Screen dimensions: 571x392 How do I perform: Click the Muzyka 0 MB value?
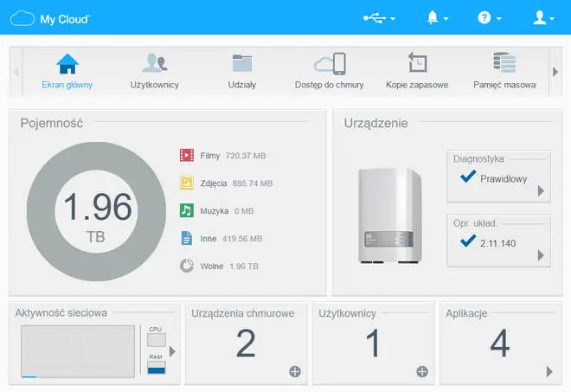(x=244, y=211)
